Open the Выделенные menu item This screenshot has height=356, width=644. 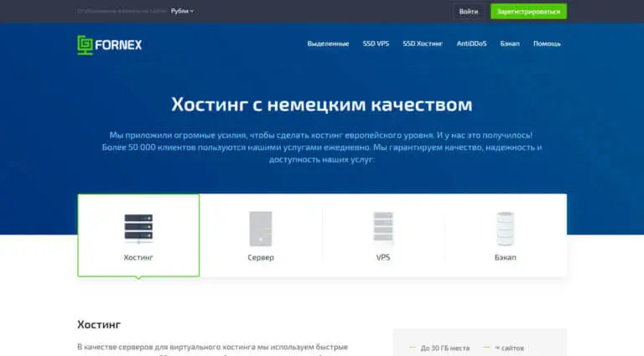tap(328, 44)
